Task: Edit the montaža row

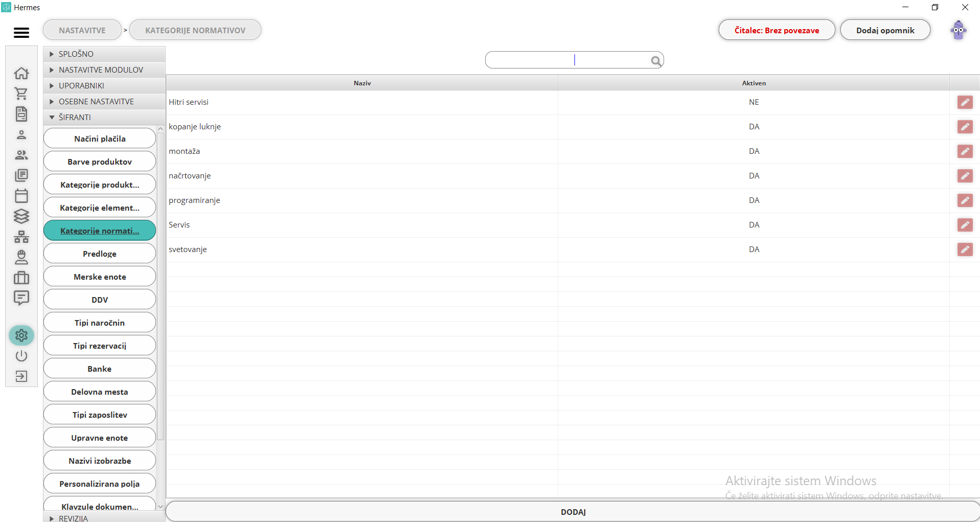Action: tap(965, 151)
